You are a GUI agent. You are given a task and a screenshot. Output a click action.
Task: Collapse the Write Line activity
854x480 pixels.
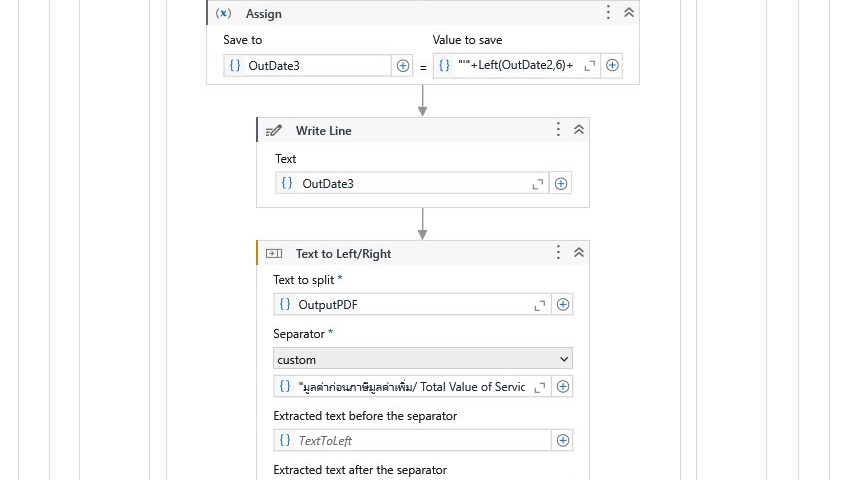tap(579, 130)
